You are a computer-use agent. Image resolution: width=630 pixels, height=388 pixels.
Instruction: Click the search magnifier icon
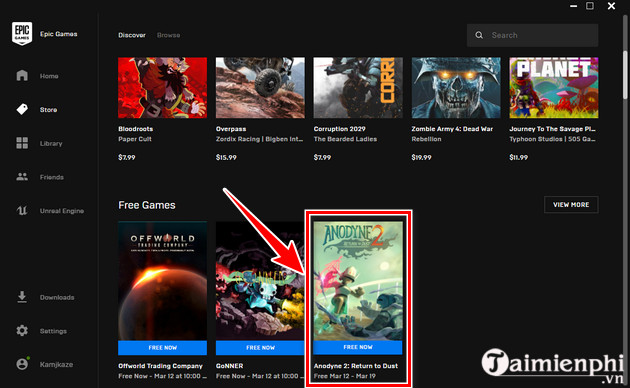pos(479,35)
